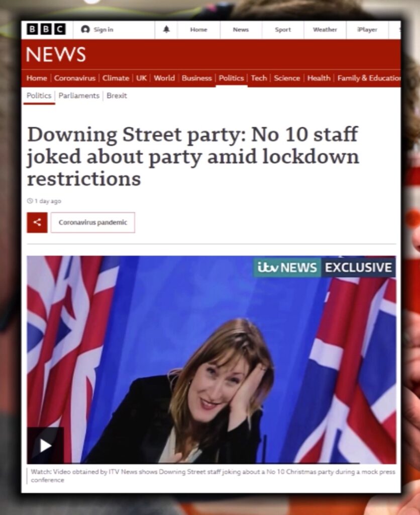Select the Climate news section

click(116, 78)
